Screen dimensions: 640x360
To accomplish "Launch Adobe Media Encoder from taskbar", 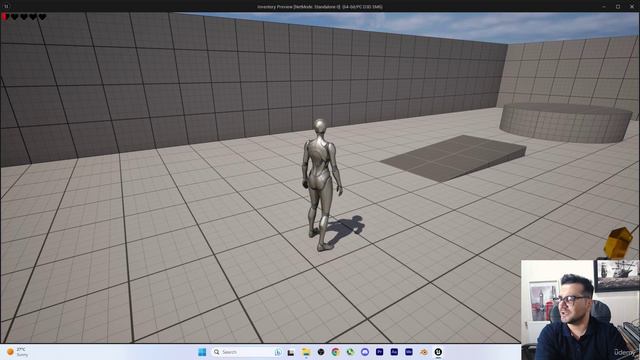I will click(x=409, y=352).
